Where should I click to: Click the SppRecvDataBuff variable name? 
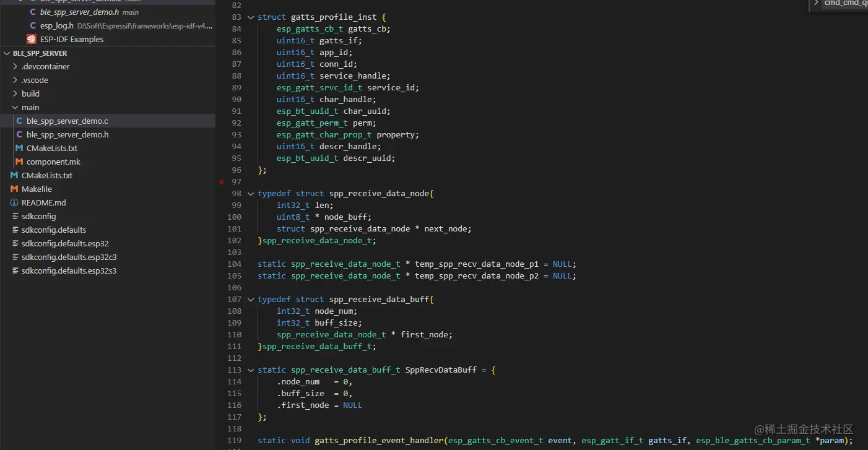pyautogui.click(x=441, y=370)
